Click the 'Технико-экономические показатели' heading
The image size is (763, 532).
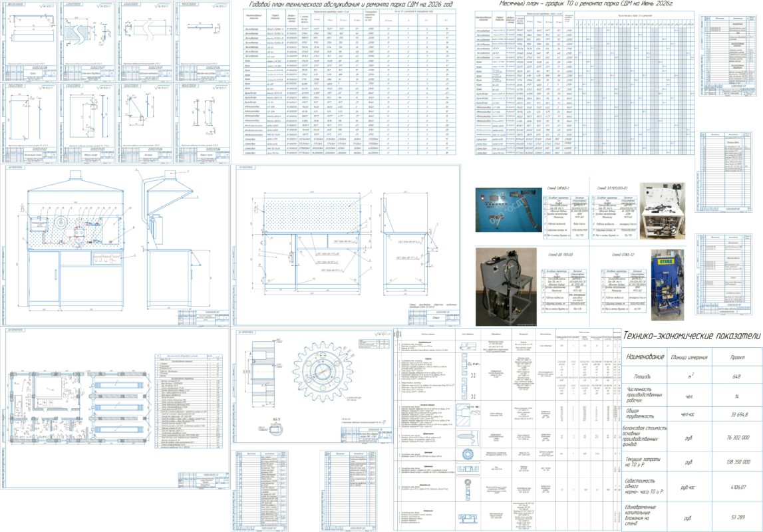[691, 336]
